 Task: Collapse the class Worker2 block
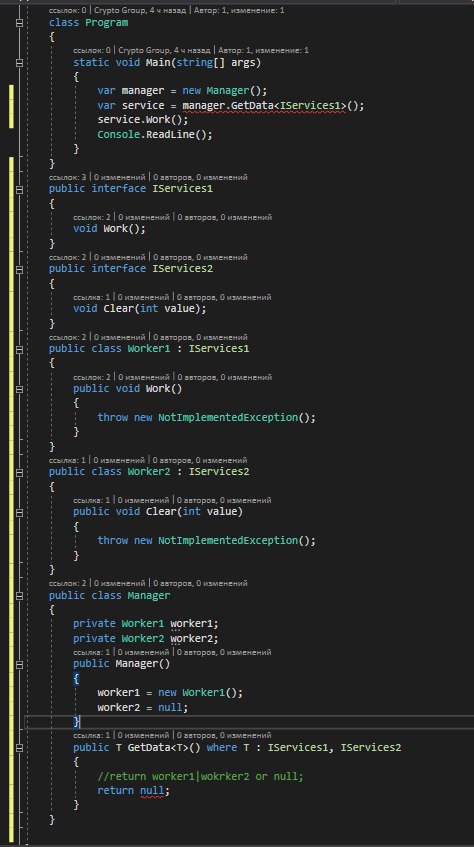(x=19, y=472)
